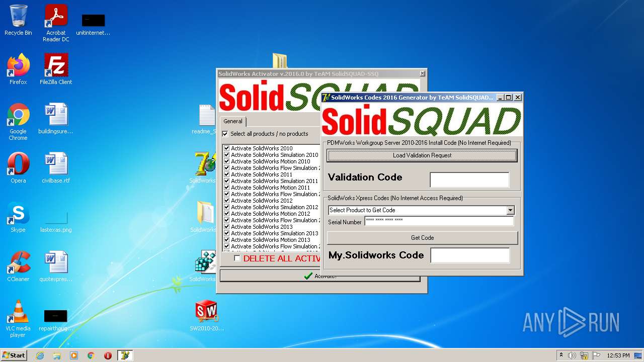The height and width of the screenshot is (362, 644).
Task: Close the SolidWorks Activator window
Action: [x=422, y=73]
